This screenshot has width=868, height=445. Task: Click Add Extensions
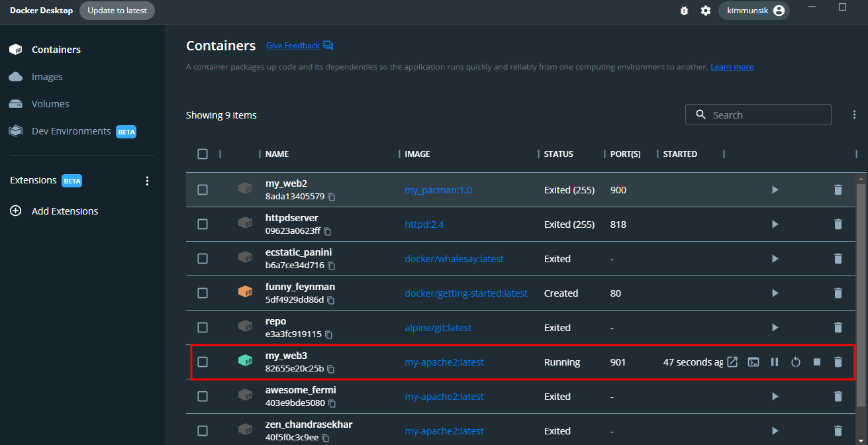(65, 211)
